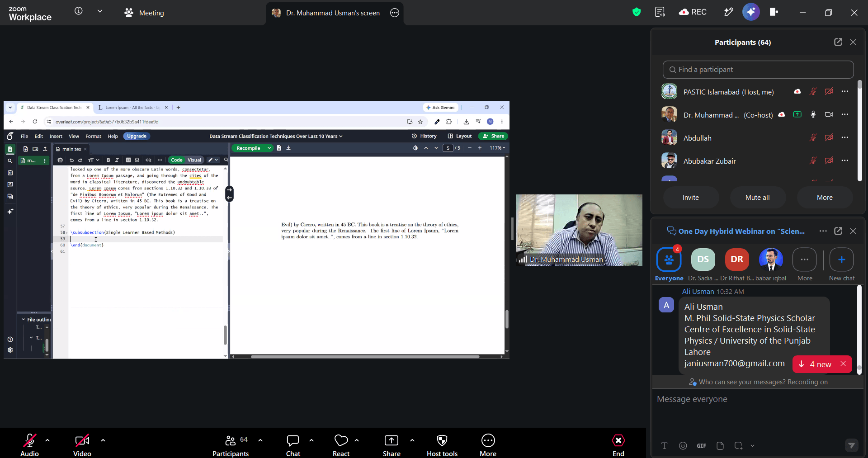Toggle PASTIC Islamabad video camera icon
Viewport: 868px width, 458px height.
pos(829,91)
